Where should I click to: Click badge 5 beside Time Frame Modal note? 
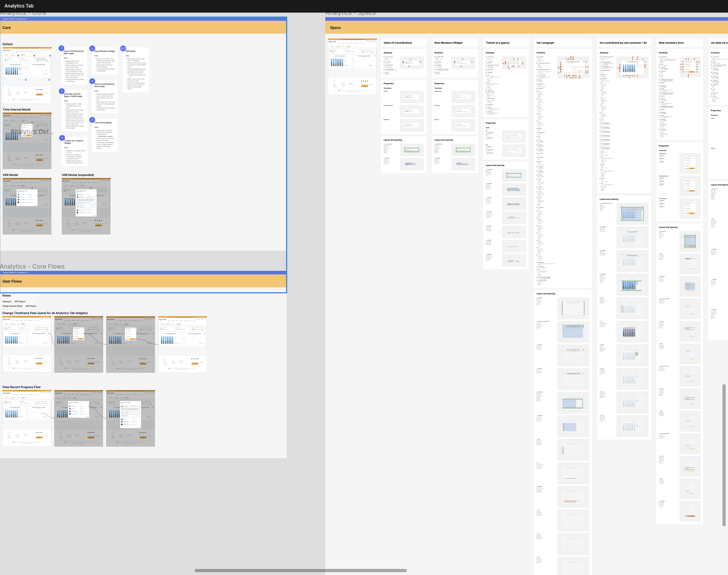point(92,120)
